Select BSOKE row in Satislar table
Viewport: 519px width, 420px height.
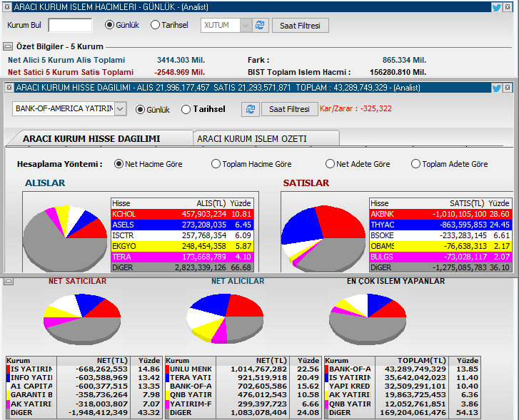coord(440,235)
